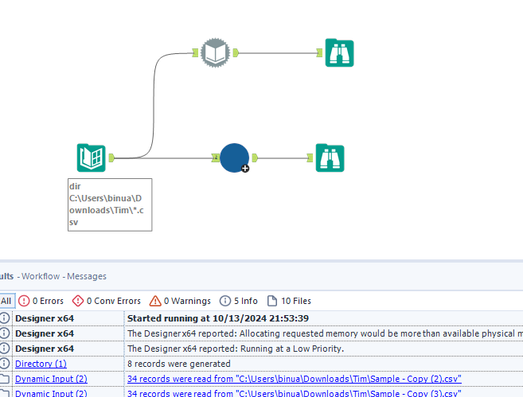
Task: Select connection line to lower Browse tool
Action: 282,158
